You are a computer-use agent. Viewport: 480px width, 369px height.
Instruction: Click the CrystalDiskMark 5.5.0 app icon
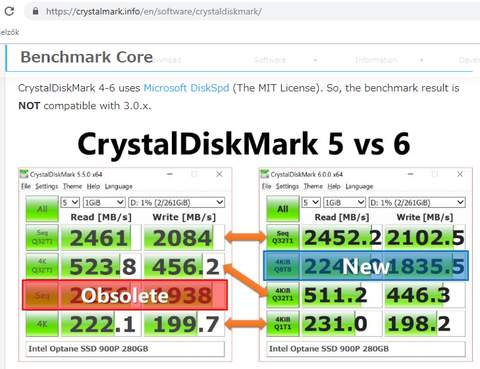[x=24, y=174]
